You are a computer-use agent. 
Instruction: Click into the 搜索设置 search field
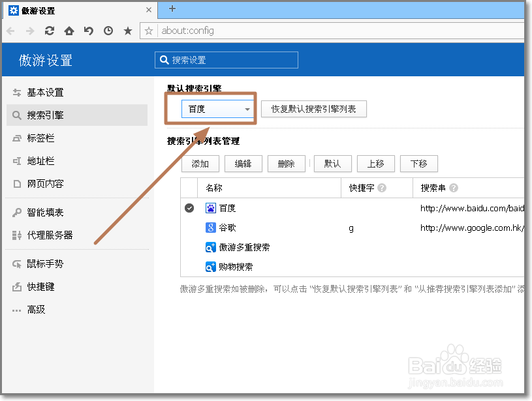click(x=227, y=60)
